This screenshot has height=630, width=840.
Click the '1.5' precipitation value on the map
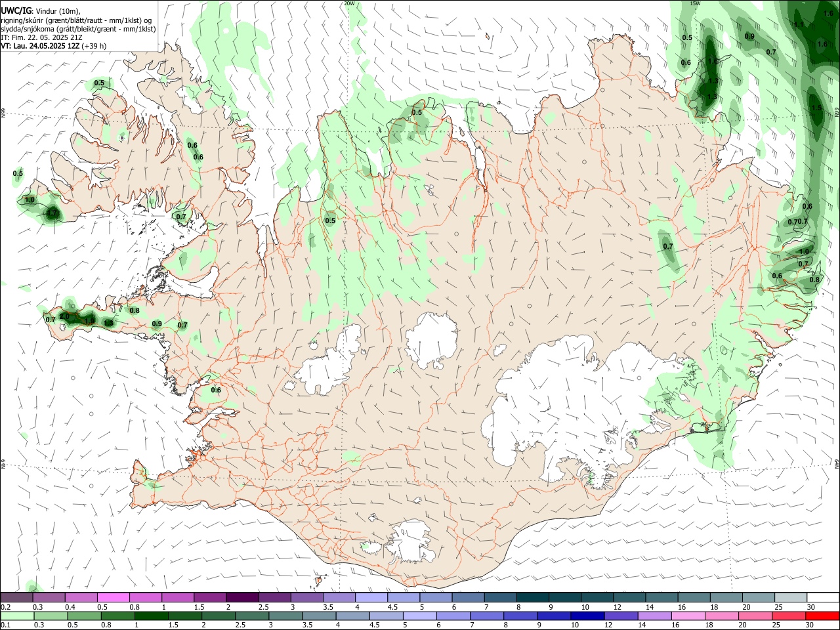(816, 108)
